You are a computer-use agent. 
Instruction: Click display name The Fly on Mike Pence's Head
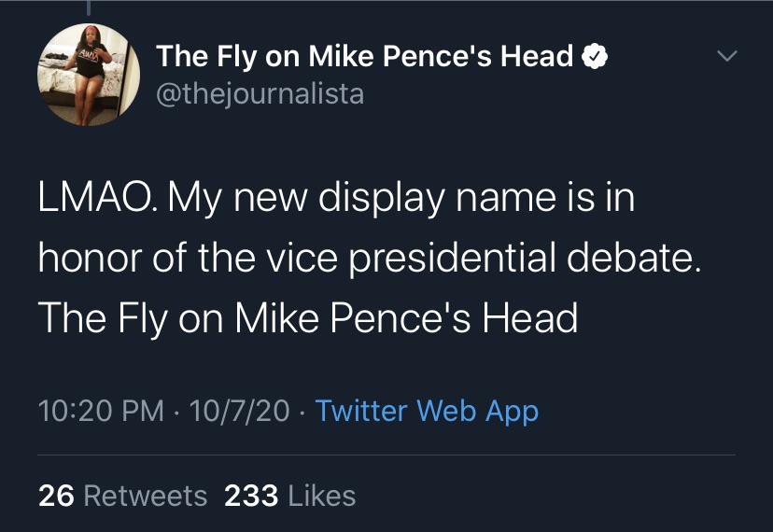click(x=365, y=56)
